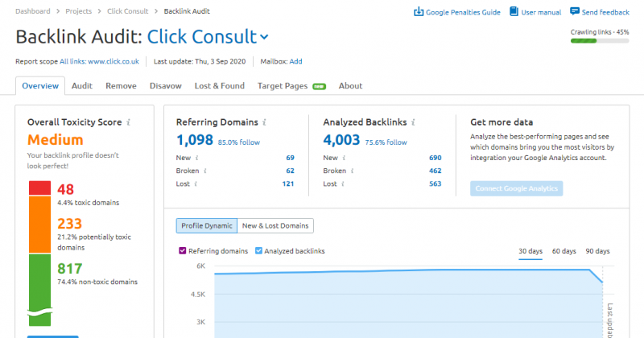The width and height of the screenshot is (644, 338).
Task: Click info icon beside Referring Domains New
Action: (196, 158)
